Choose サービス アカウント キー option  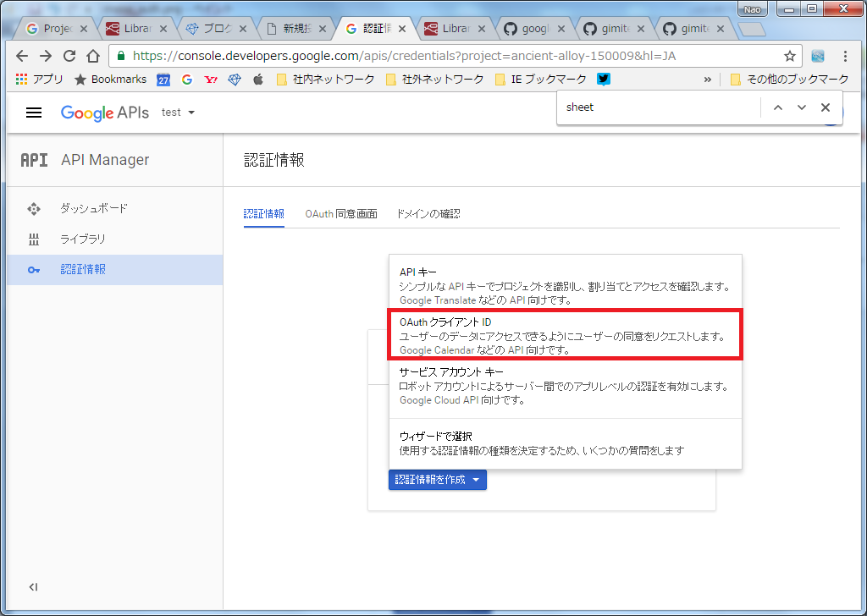coord(565,386)
